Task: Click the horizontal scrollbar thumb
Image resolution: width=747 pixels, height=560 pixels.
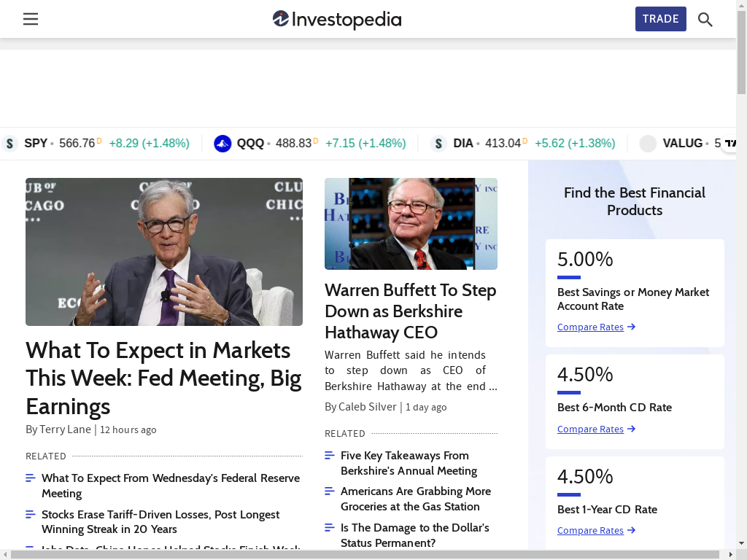Action: (x=365, y=555)
